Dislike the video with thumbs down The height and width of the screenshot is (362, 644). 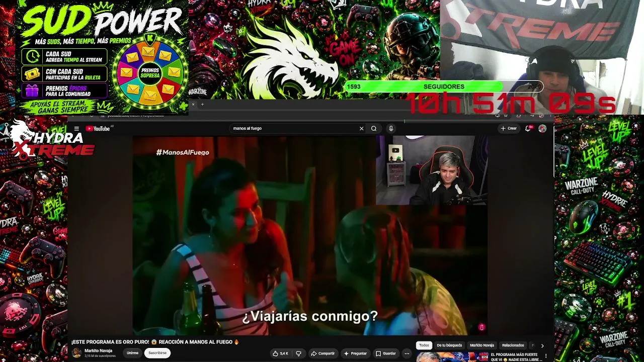[x=298, y=353]
